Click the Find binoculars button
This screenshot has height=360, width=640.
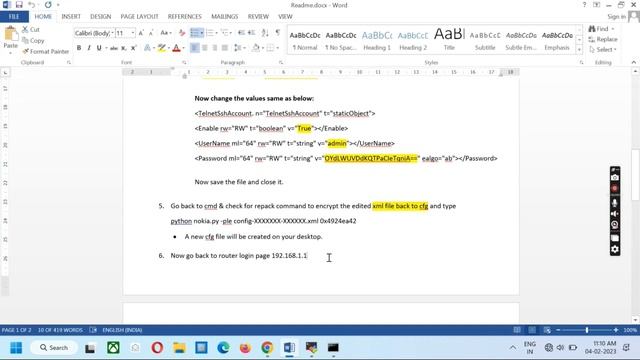[x=601, y=29]
